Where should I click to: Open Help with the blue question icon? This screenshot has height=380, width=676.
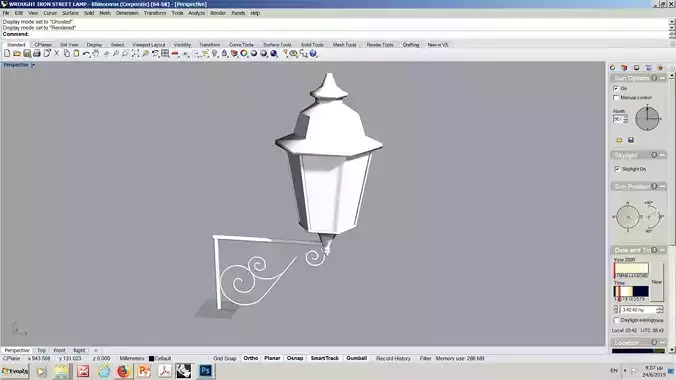(x=313, y=53)
